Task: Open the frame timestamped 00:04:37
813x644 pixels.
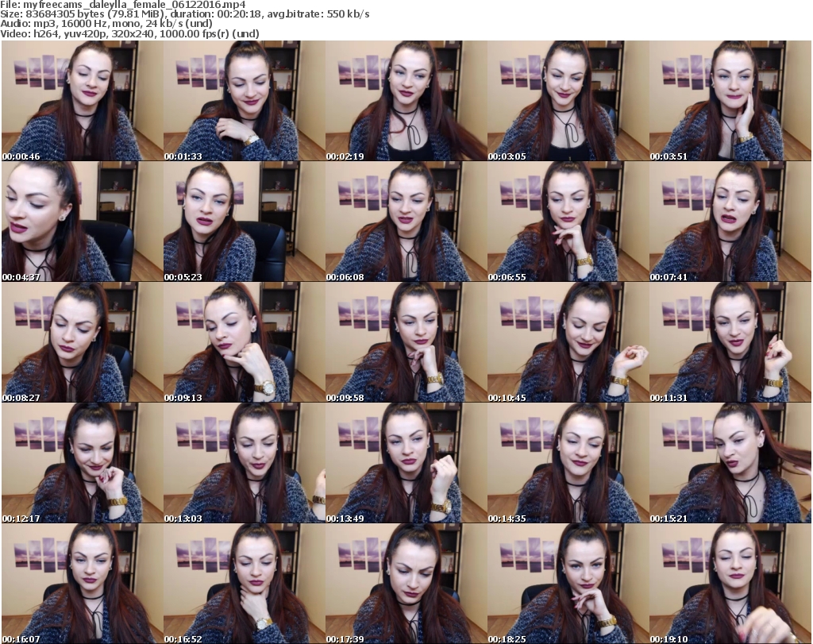Action: [81, 222]
